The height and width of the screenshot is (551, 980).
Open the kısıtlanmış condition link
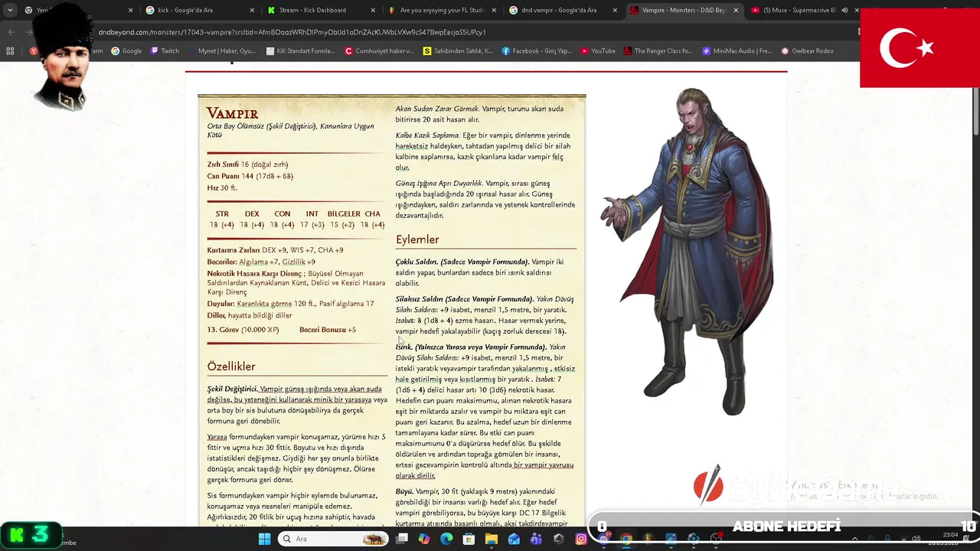(476, 379)
